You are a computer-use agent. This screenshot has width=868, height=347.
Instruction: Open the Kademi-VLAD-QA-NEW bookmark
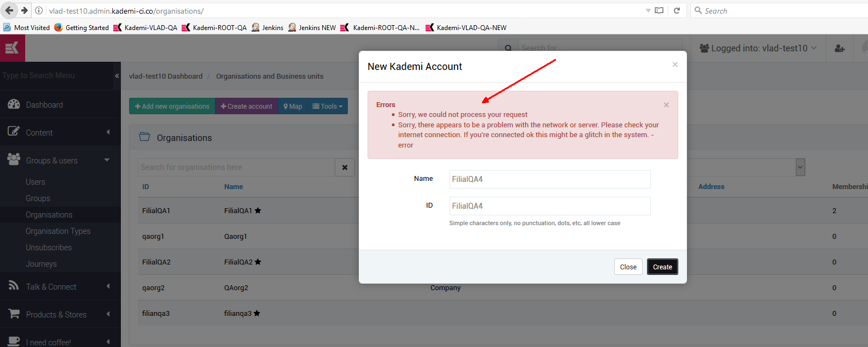[x=466, y=27]
